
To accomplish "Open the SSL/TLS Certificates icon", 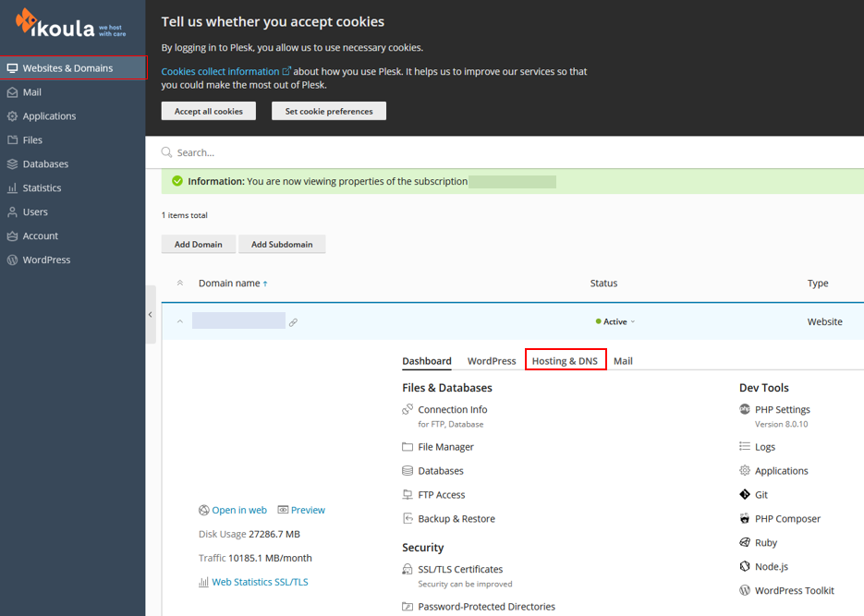I will click(x=408, y=569).
